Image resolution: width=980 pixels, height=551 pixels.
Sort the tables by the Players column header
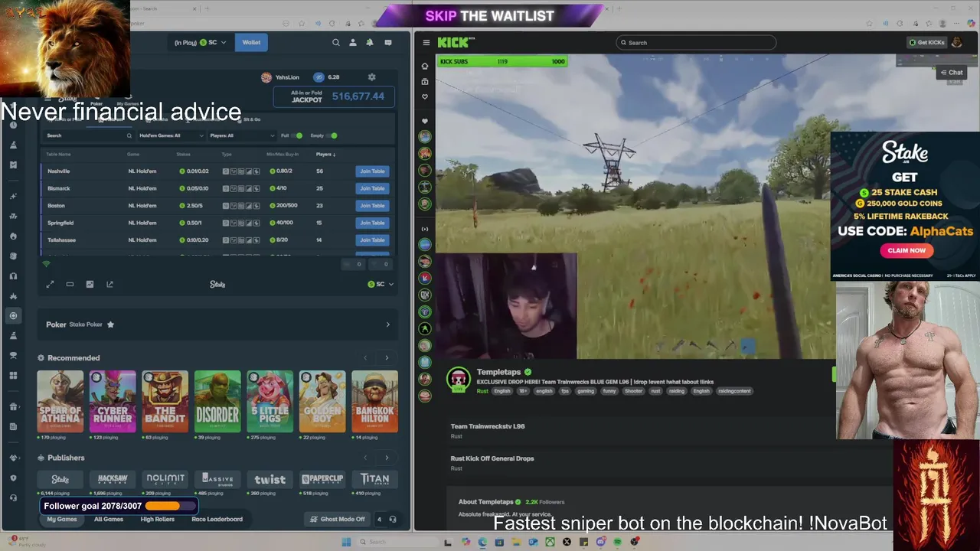point(325,155)
